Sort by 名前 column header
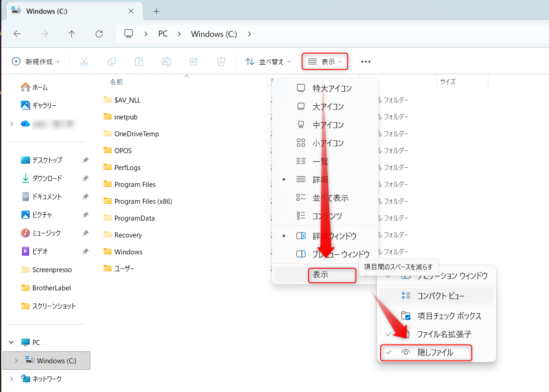 (x=116, y=82)
